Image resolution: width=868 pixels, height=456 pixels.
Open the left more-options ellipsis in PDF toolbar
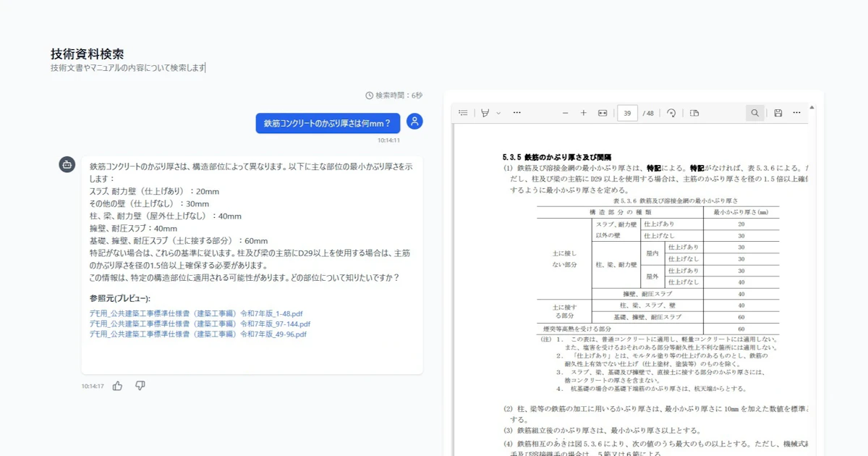pos(516,113)
